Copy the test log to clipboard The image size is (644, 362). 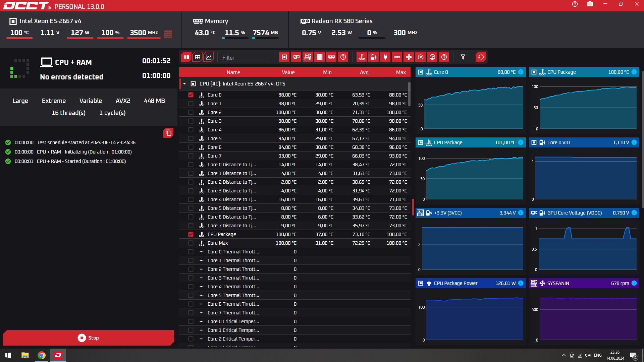pyautogui.click(x=168, y=133)
